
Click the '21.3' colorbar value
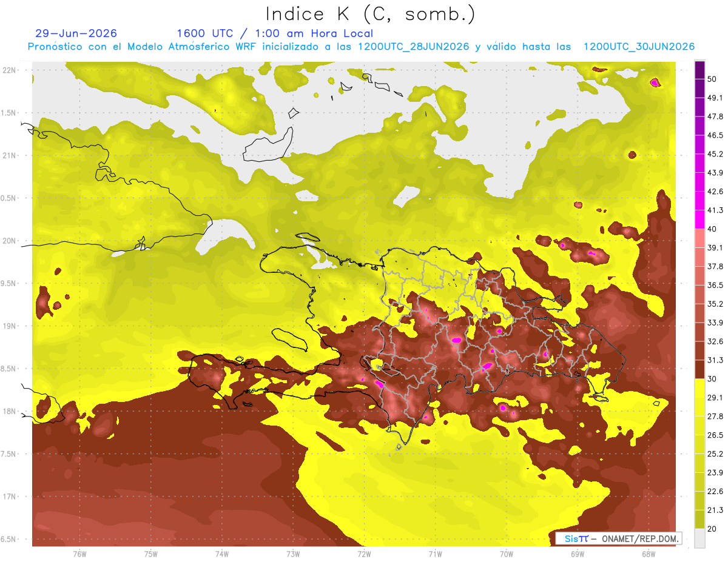pyautogui.click(x=715, y=510)
